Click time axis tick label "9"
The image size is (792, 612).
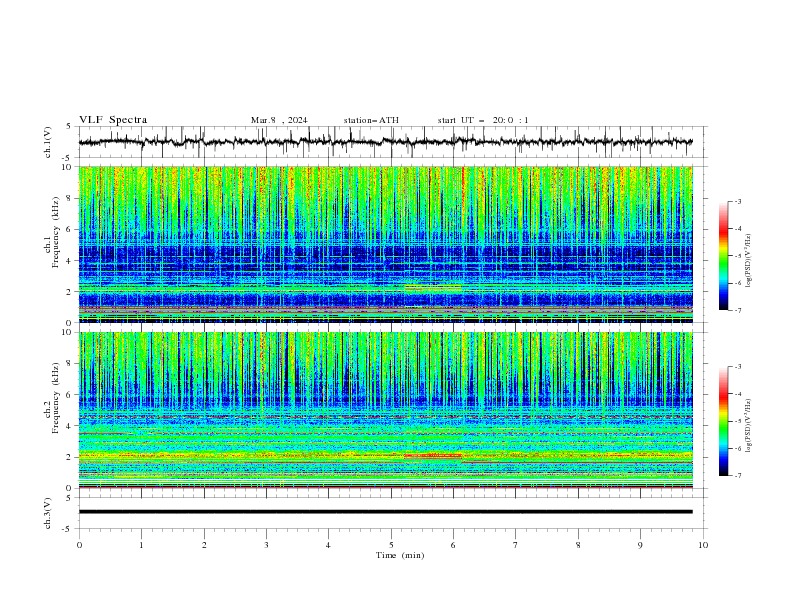(640, 545)
